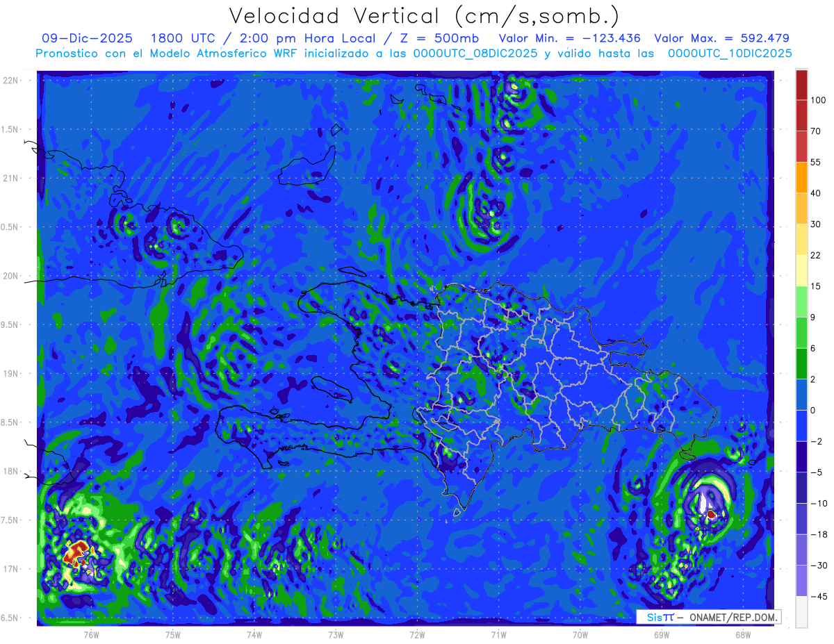This screenshot has height=644, width=834.
Task: Click the '73W' longitude label
Action: tap(336, 635)
